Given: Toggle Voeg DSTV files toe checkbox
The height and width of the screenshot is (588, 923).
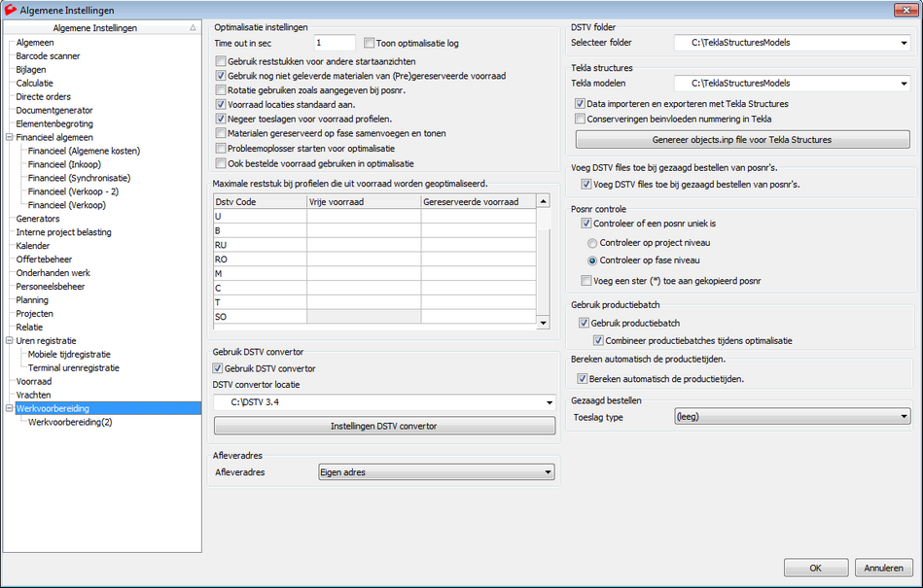Looking at the screenshot, I should click(x=586, y=184).
